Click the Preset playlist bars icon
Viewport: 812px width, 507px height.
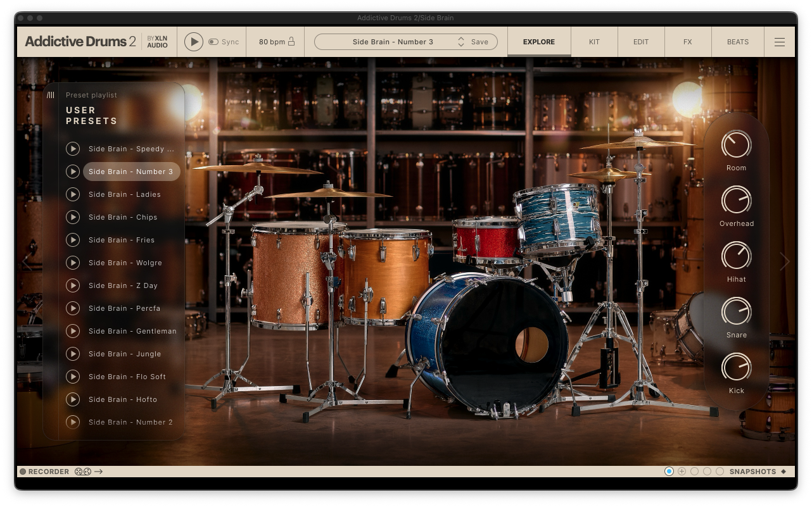tap(51, 95)
